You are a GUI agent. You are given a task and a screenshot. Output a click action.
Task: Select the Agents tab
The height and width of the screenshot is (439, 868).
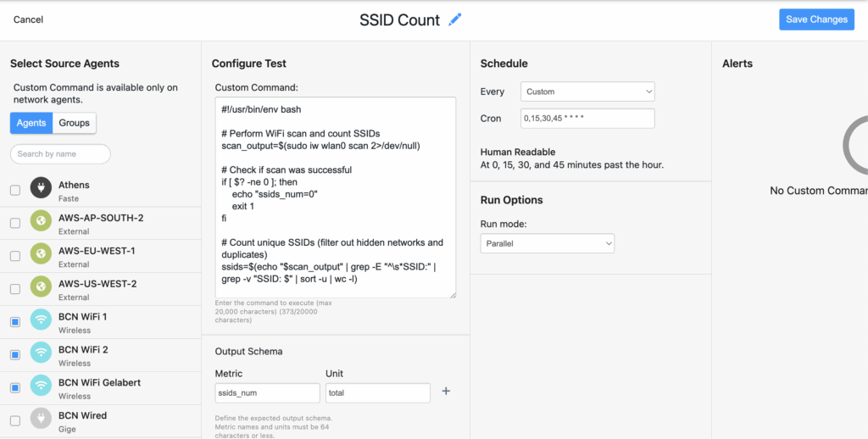[31, 123]
